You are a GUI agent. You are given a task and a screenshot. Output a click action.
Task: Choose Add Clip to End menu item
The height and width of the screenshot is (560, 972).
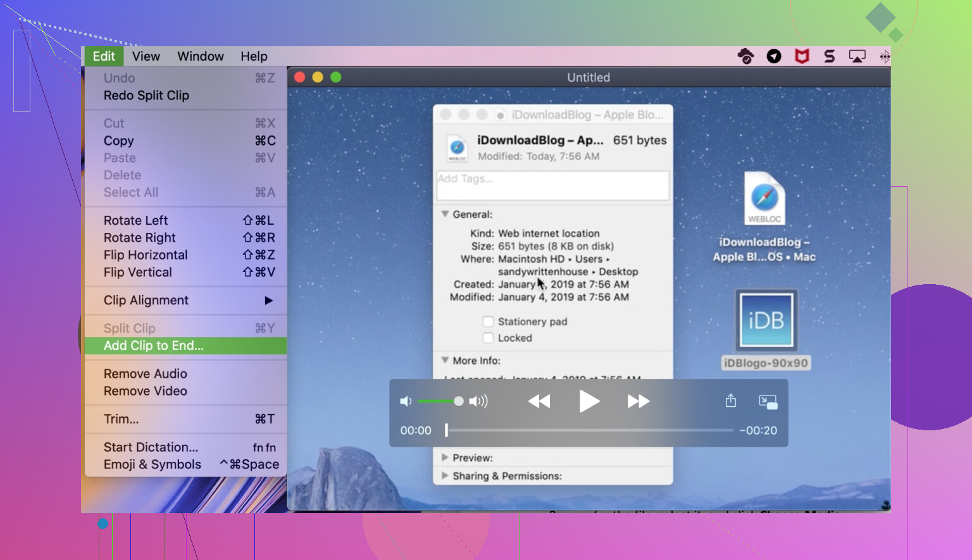pyautogui.click(x=154, y=345)
